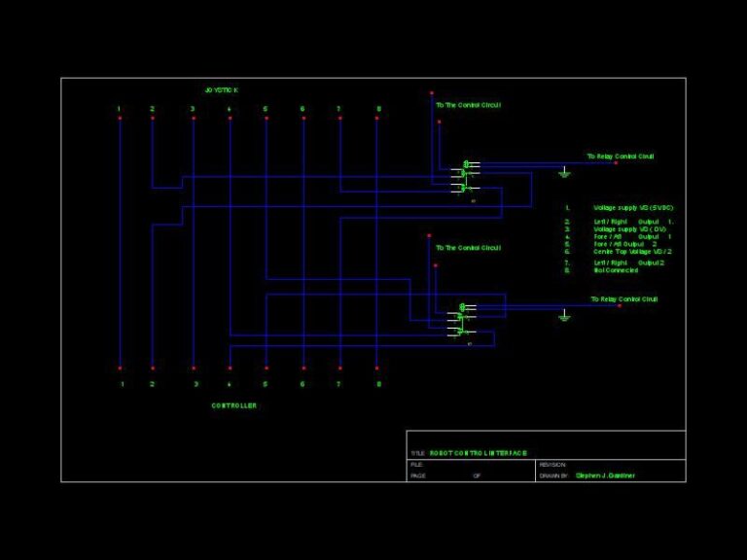Select the lower ground symbol

[563, 316]
